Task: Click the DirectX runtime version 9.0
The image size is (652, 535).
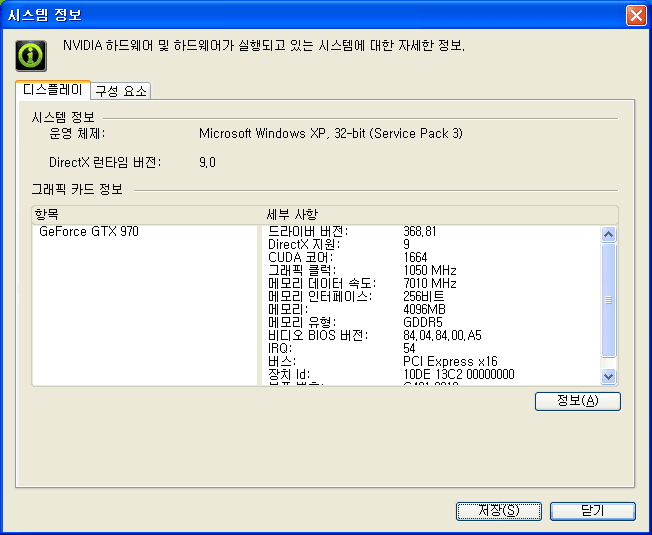Action: 207,163
